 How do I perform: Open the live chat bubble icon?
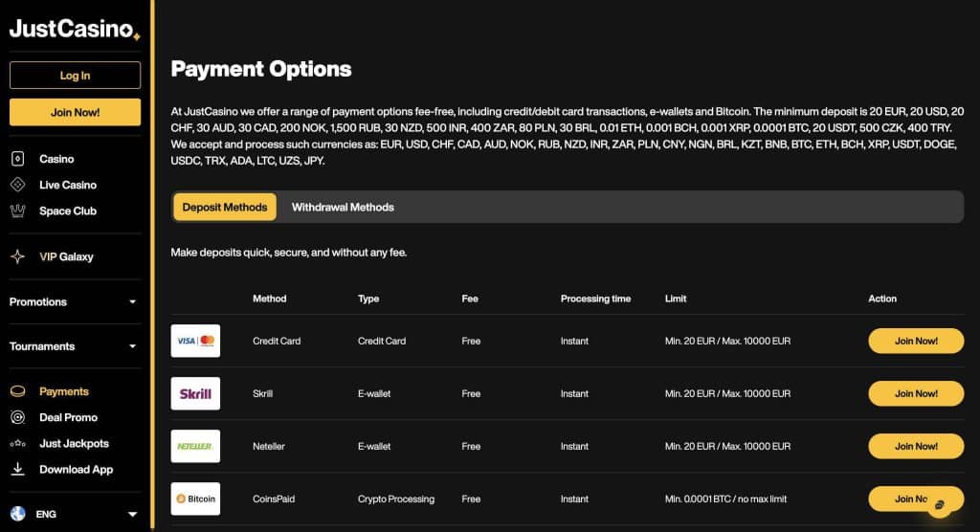940,505
